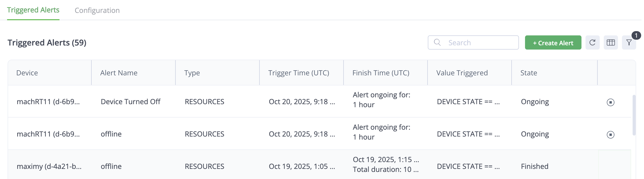Image resolution: width=644 pixels, height=179 pixels.
Task: Click the Value Triggered column header
Action: [x=462, y=73]
